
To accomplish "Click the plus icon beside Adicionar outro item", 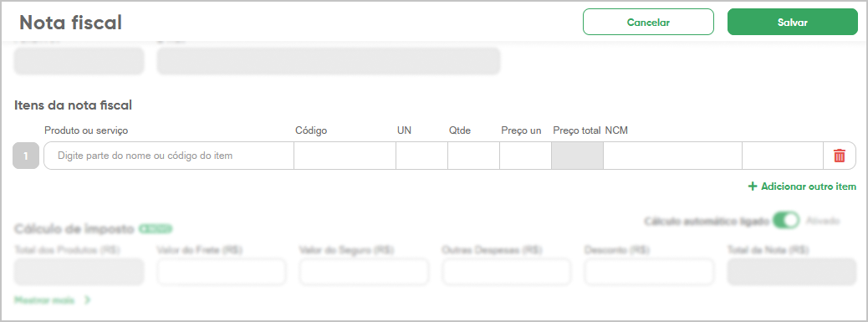I will click(x=753, y=187).
